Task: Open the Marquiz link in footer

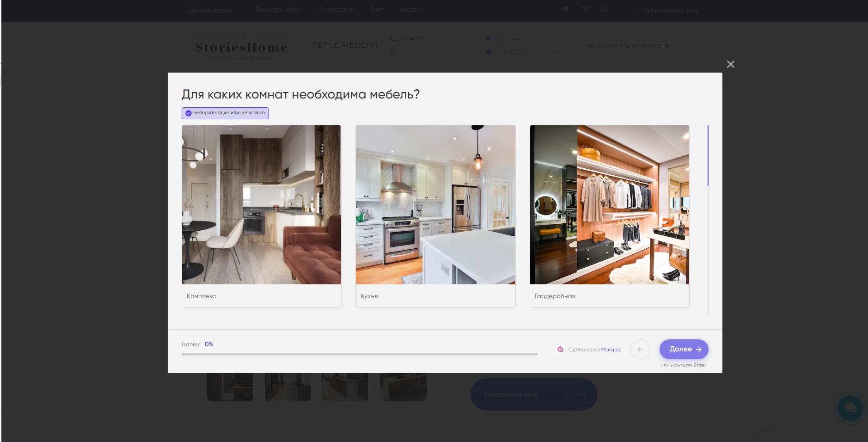Action: point(611,350)
